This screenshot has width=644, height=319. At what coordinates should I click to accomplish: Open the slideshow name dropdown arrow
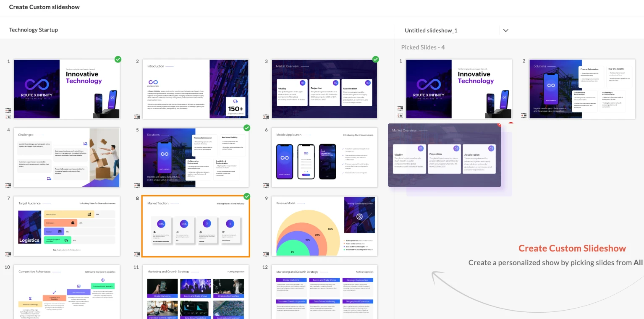pos(505,30)
